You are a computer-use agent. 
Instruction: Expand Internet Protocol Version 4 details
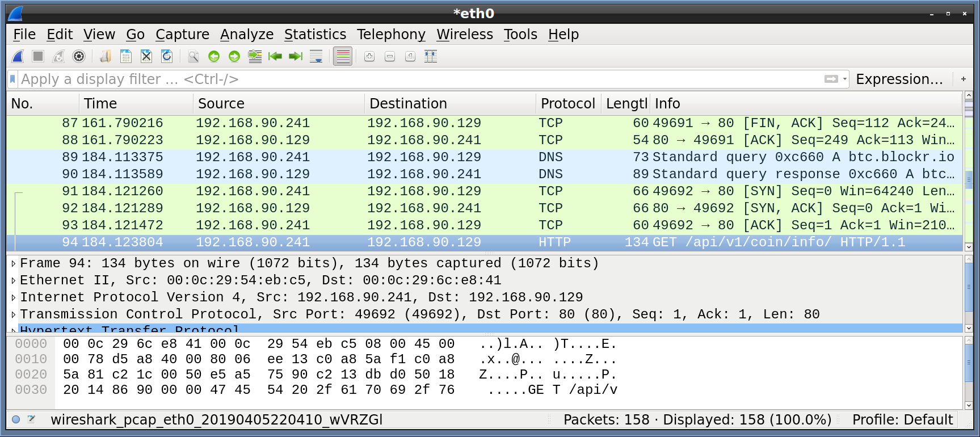13,297
